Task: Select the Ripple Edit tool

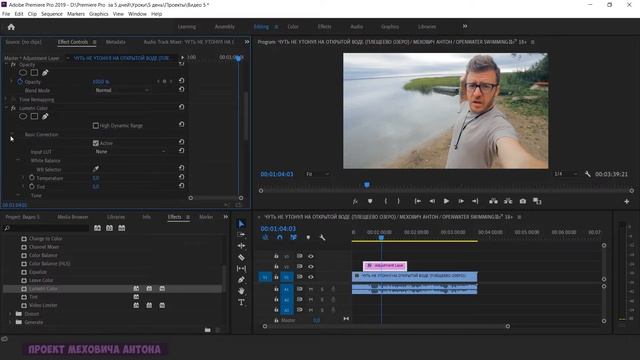Action: 241,246
